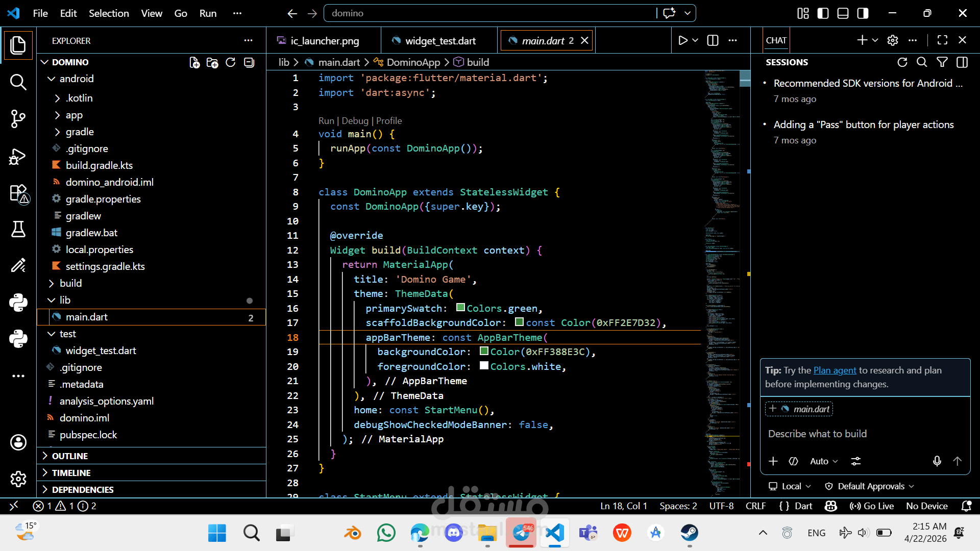Click the microphone voice input icon in chat

tap(937, 461)
